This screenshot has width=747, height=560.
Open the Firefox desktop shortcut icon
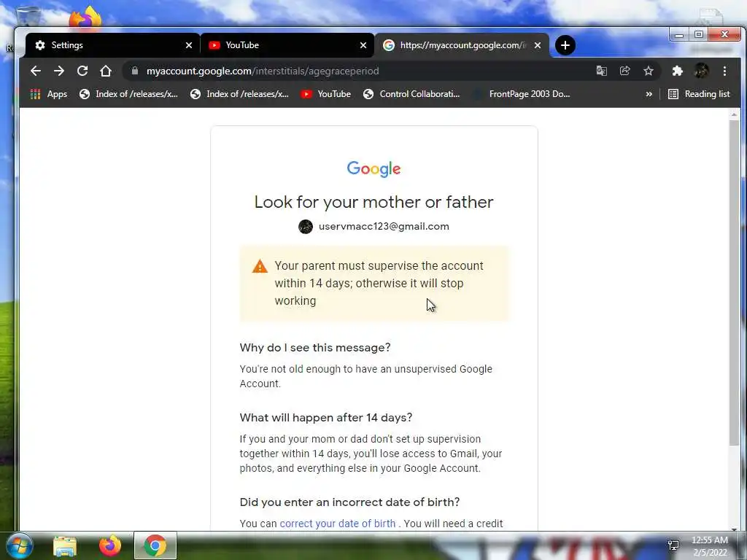point(86,18)
